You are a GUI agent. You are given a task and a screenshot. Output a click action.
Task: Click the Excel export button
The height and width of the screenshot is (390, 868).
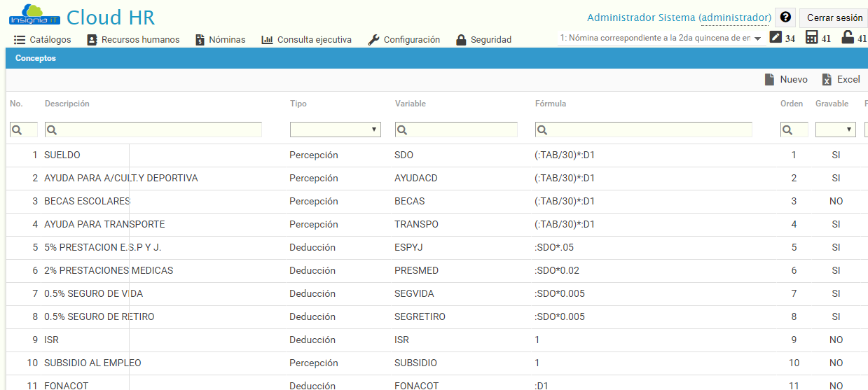pos(841,80)
